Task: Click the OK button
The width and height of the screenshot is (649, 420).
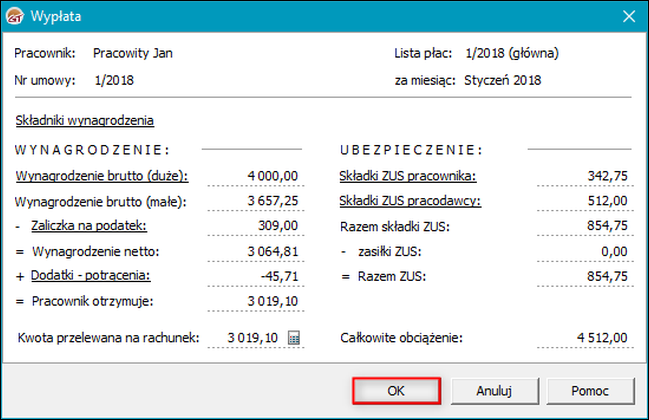Action: (397, 391)
